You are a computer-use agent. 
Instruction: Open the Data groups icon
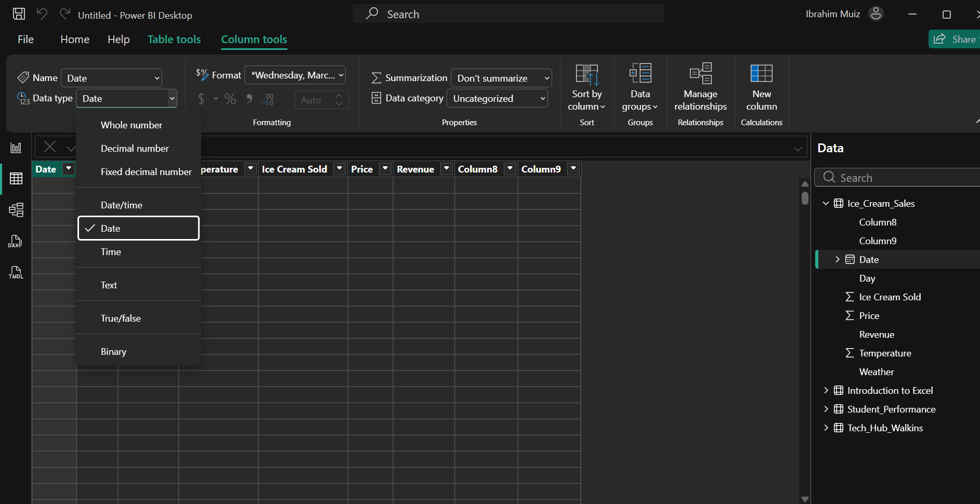[640, 73]
